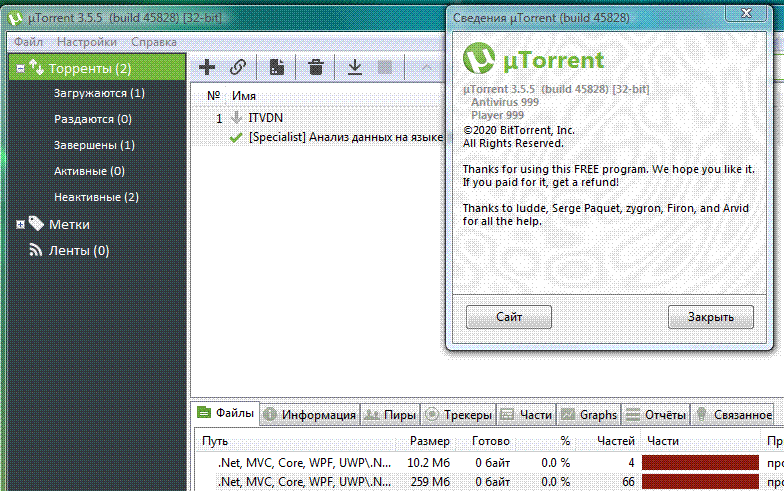Click the down arrow status icon of ITVDN
The width and height of the screenshot is (784, 491).
point(236,118)
